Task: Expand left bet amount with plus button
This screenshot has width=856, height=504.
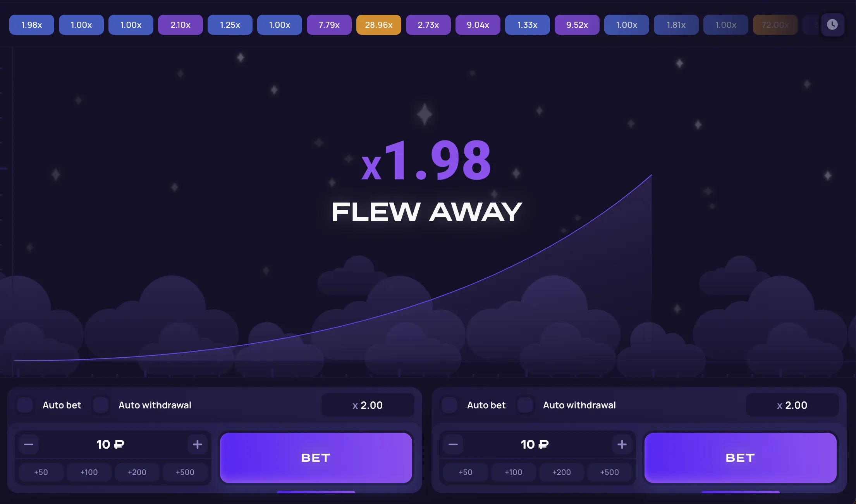Action: pyautogui.click(x=198, y=444)
